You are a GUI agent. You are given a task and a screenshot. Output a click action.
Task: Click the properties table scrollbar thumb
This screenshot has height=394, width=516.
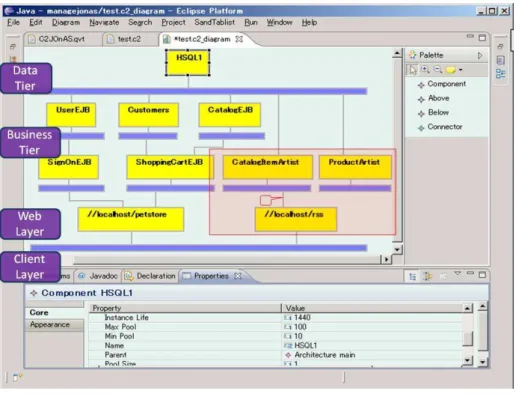[x=468, y=339]
